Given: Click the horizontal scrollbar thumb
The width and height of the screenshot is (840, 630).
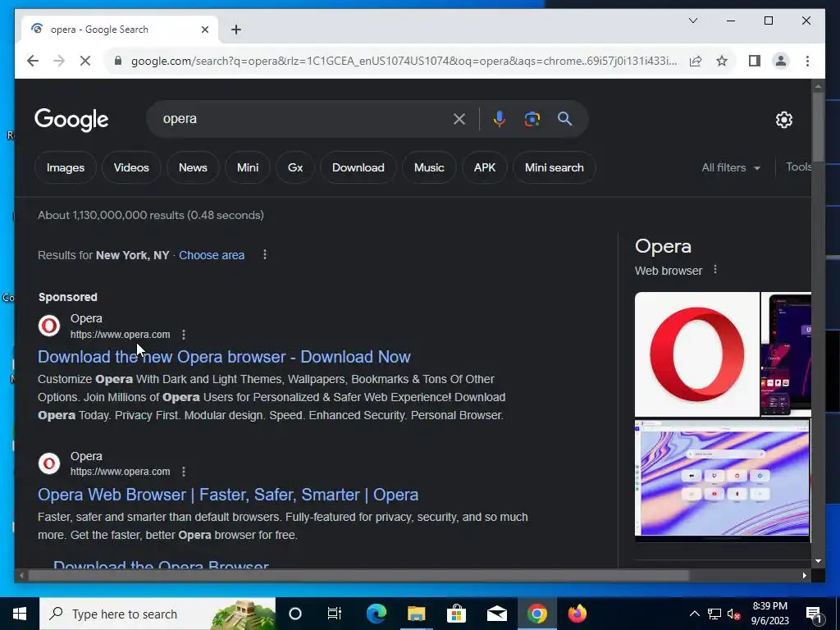Looking at the screenshot, I should (x=358, y=576).
